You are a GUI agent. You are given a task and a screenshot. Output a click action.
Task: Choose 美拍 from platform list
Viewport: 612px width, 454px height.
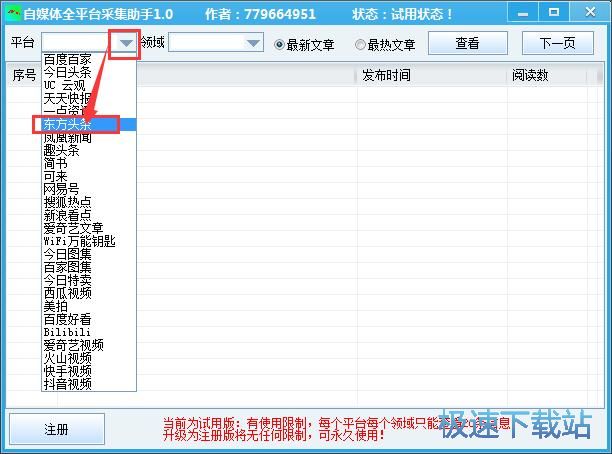pos(89,306)
